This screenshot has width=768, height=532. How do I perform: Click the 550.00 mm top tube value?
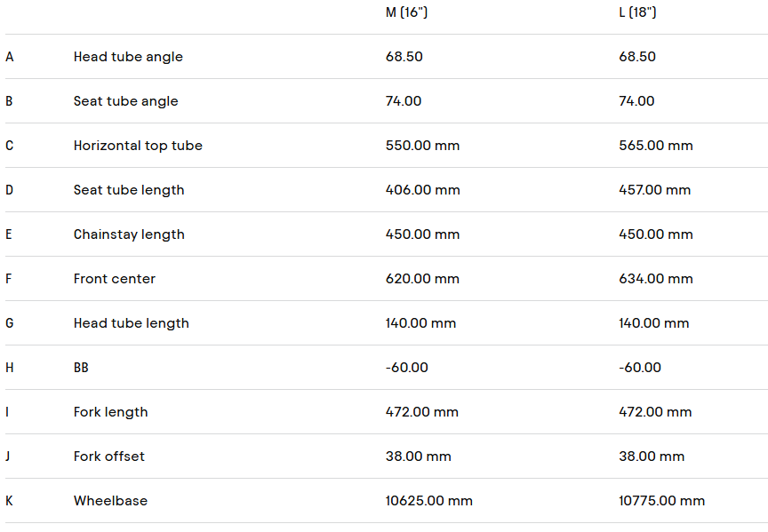422,146
